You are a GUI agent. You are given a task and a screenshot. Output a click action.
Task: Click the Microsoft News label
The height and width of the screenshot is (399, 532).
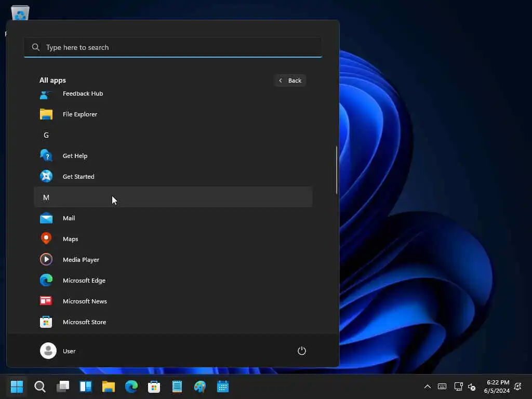click(x=85, y=301)
